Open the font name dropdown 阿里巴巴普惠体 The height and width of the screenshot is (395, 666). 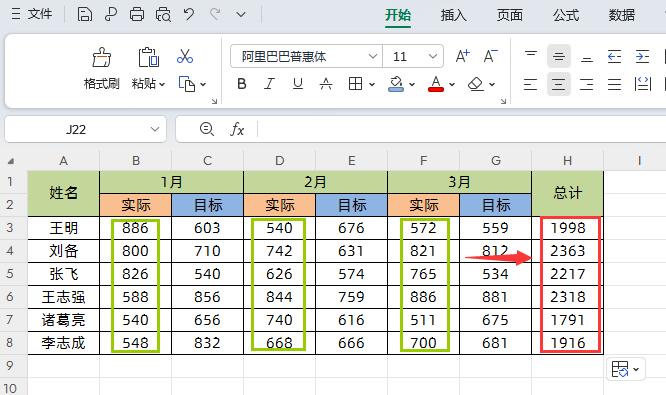click(x=306, y=56)
